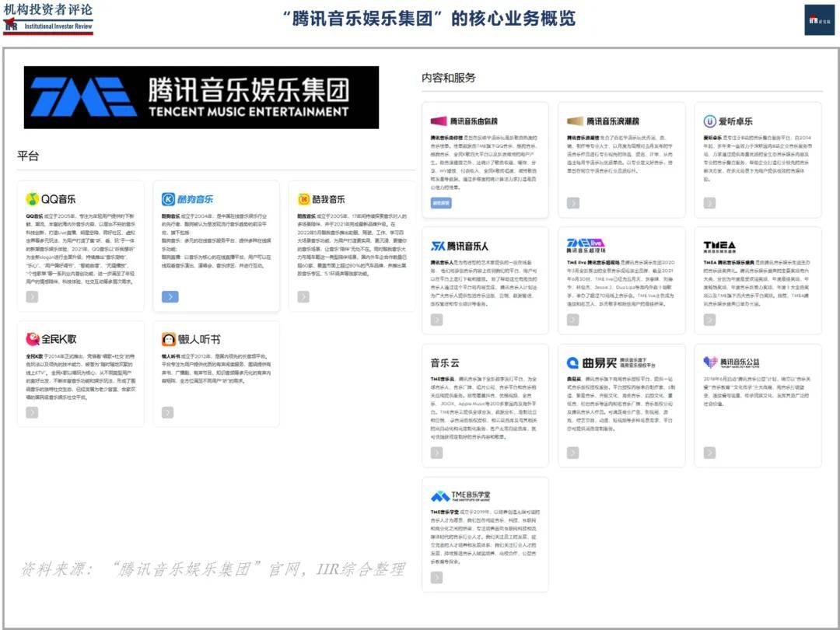The height and width of the screenshot is (630, 840).
Task: Open the 腾讯音乐公益 card arrow button
Action: [x=709, y=453]
